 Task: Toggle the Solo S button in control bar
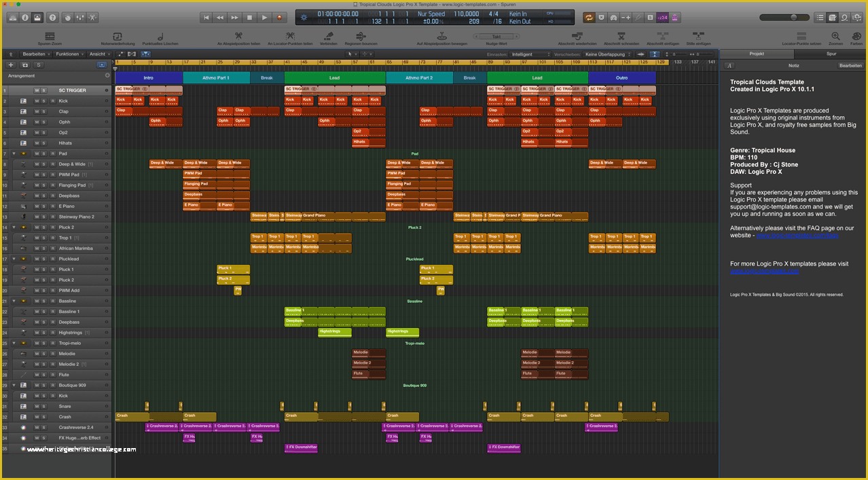[650, 17]
